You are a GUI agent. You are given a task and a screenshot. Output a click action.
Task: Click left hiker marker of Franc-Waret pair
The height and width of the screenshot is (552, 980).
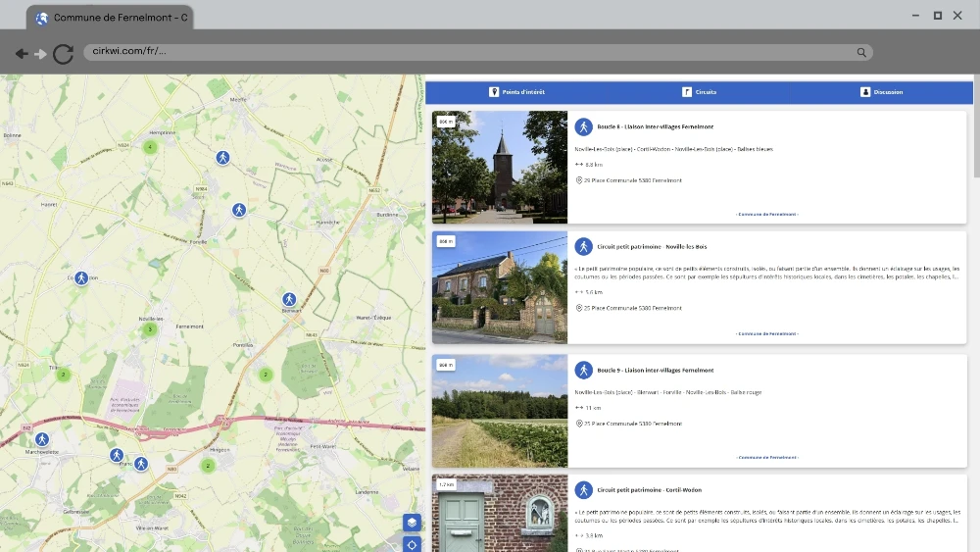[117, 455]
